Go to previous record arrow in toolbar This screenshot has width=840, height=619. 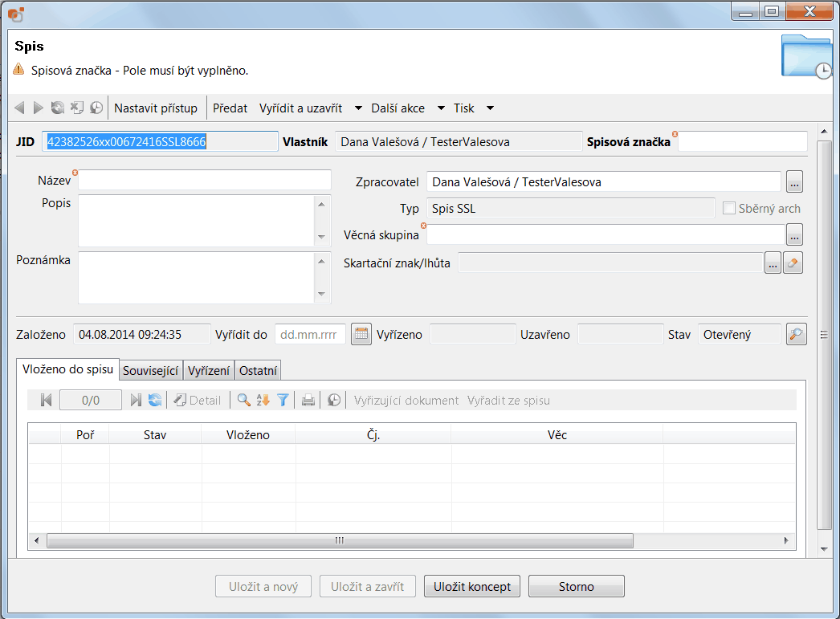(20, 108)
